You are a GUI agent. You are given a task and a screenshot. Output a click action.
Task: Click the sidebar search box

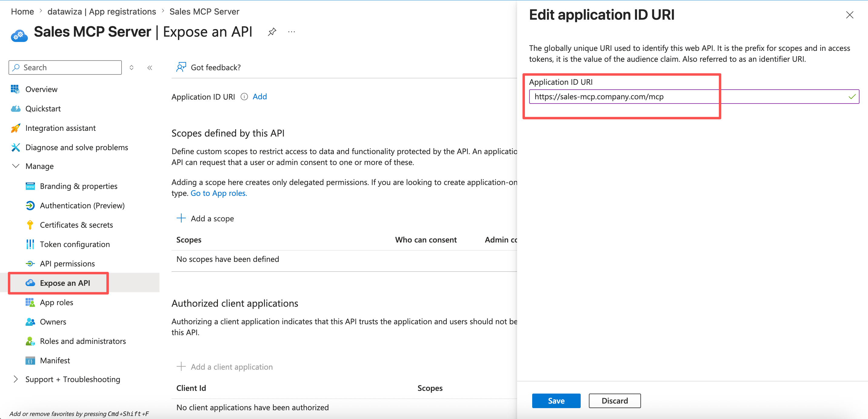click(x=65, y=67)
